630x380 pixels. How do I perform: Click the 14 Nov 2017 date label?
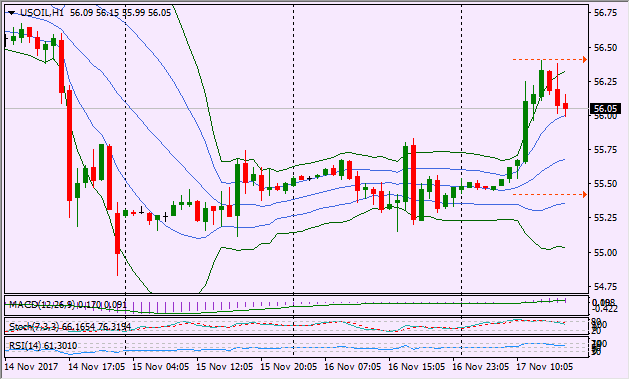[31, 367]
